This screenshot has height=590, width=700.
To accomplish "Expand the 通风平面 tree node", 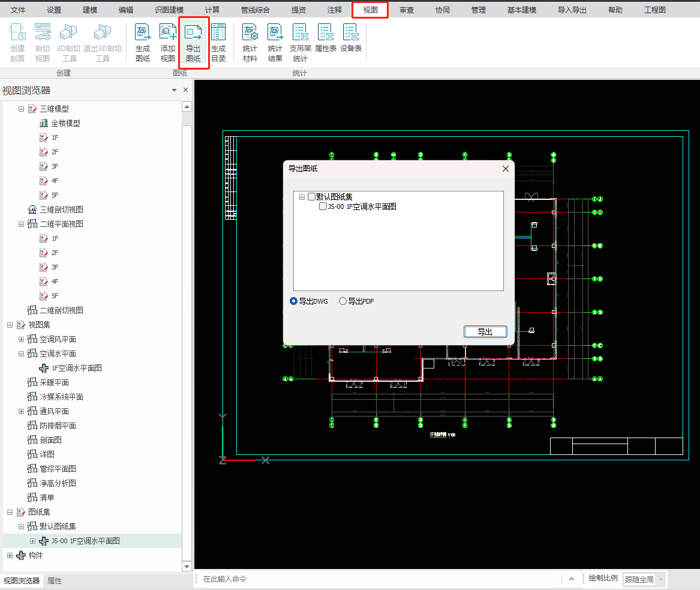I will 22,412.
